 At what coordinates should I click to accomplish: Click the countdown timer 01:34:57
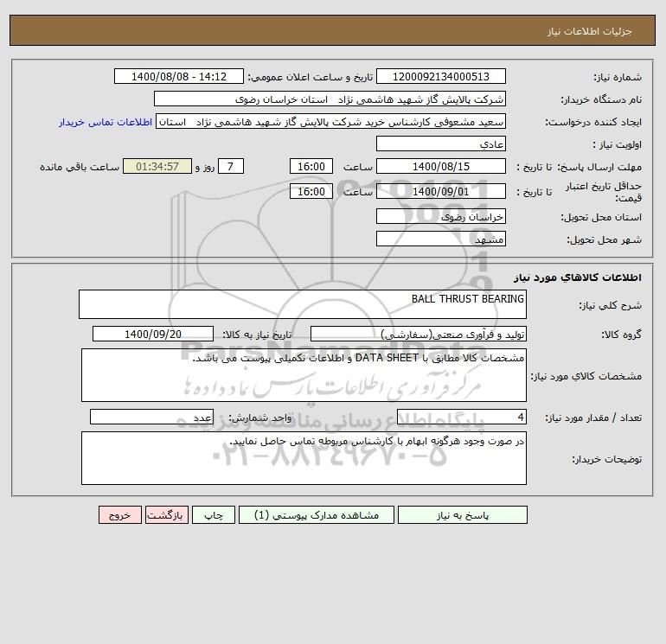point(157,167)
